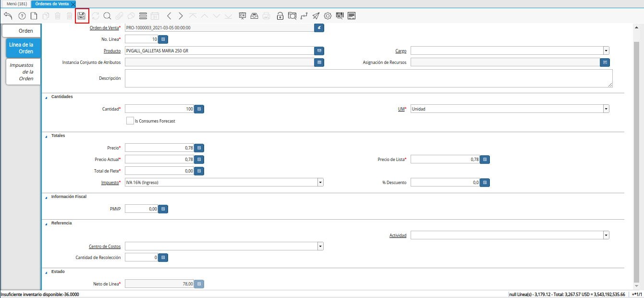Create a new record with the blank page icon

pyautogui.click(x=34, y=16)
